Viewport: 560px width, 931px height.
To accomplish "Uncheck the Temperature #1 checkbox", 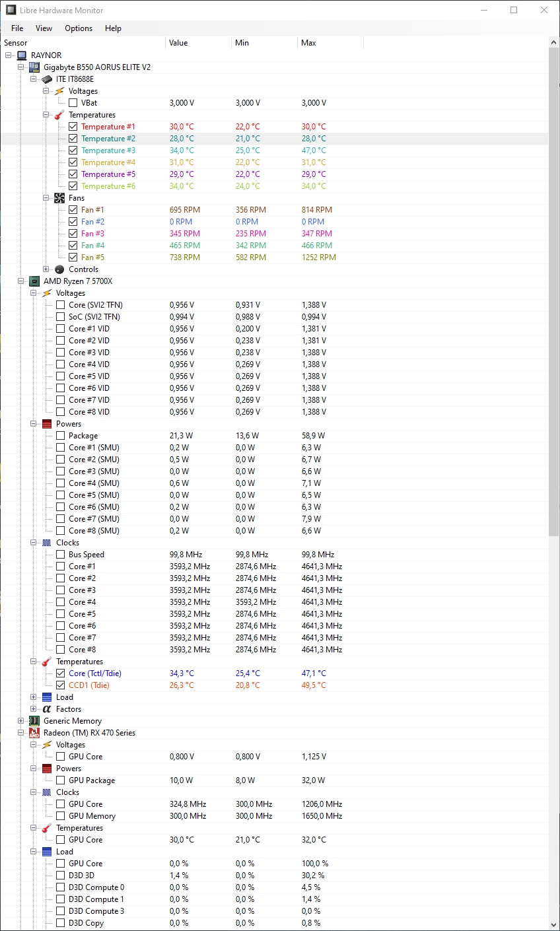I will click(x=73, y=127).
